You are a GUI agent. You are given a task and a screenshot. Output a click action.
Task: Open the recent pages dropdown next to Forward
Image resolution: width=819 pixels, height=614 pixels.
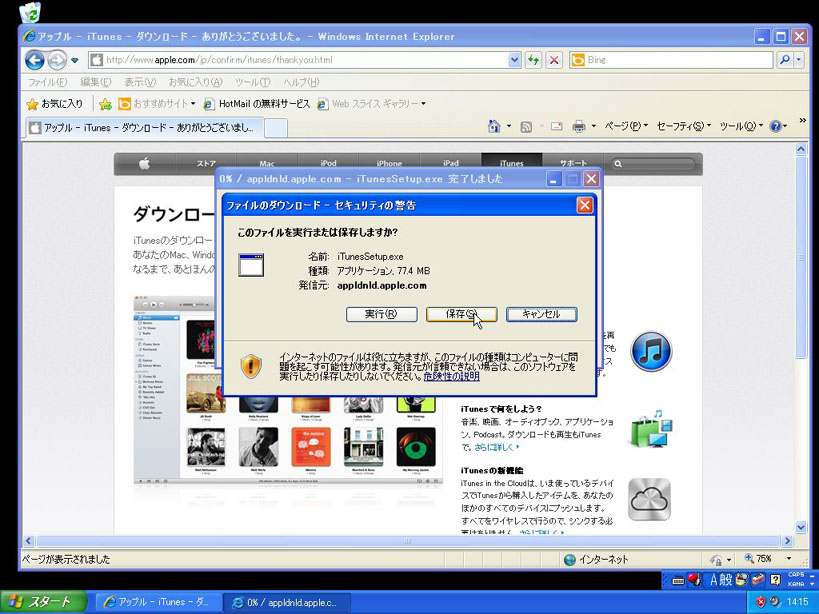pos(75,61)
